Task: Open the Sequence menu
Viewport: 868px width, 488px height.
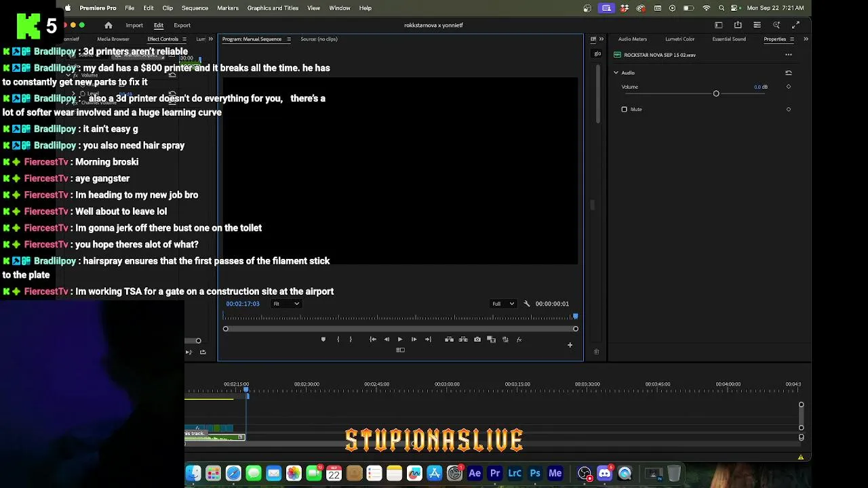Action: pos(195,8)
